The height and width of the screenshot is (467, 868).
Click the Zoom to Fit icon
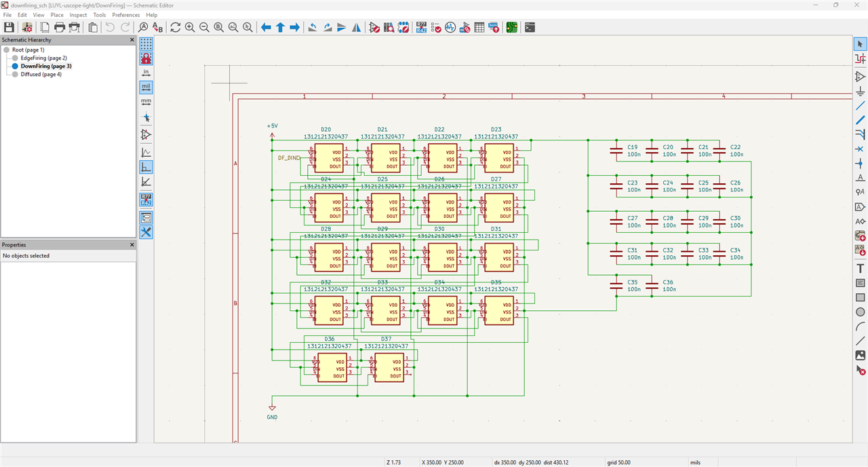coord(219,27)
